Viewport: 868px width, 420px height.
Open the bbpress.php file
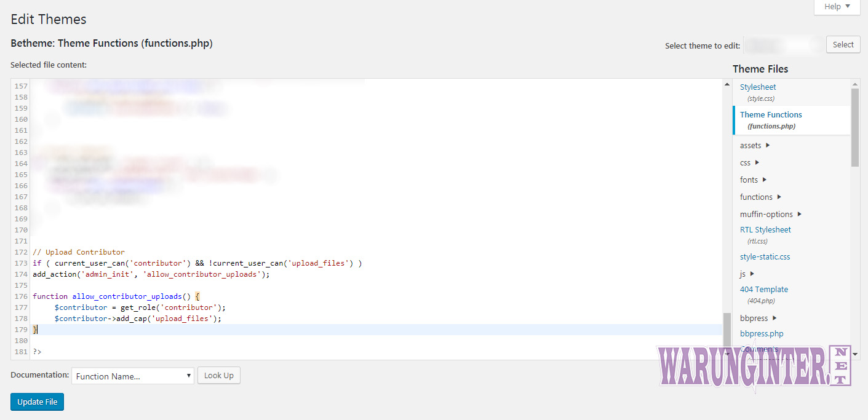coord(762,334)
